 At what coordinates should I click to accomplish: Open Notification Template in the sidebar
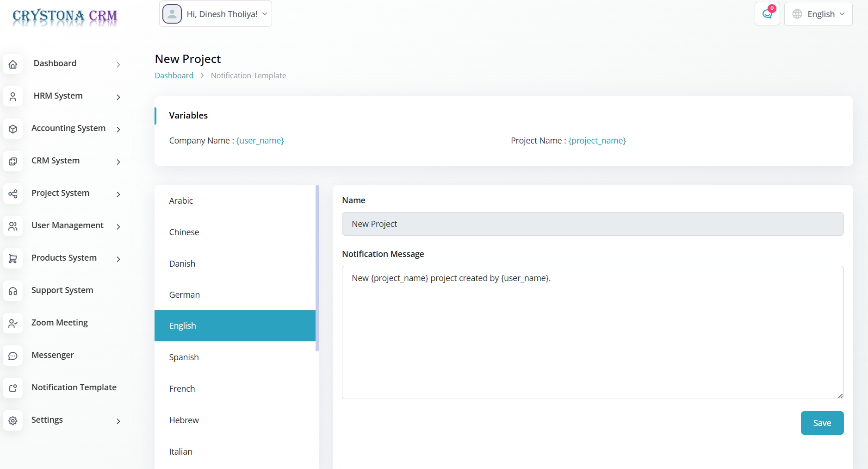(74, 387)
